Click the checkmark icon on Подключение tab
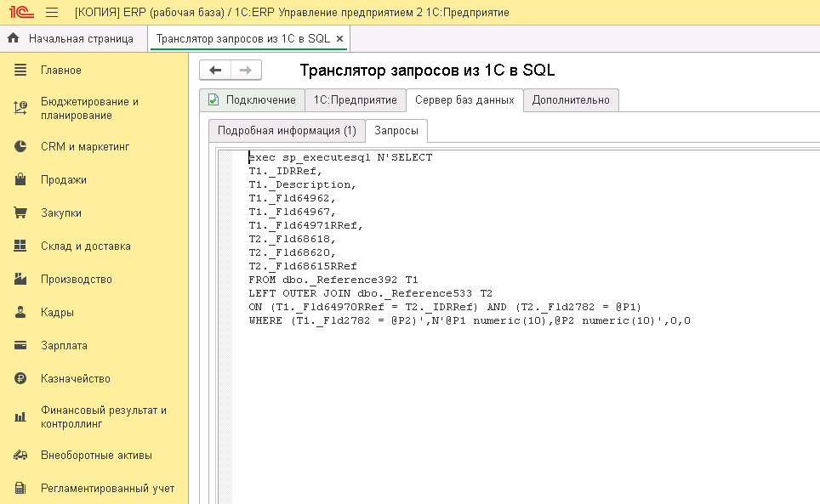Screen dimensions: 820x504 (x=214, y=99)
